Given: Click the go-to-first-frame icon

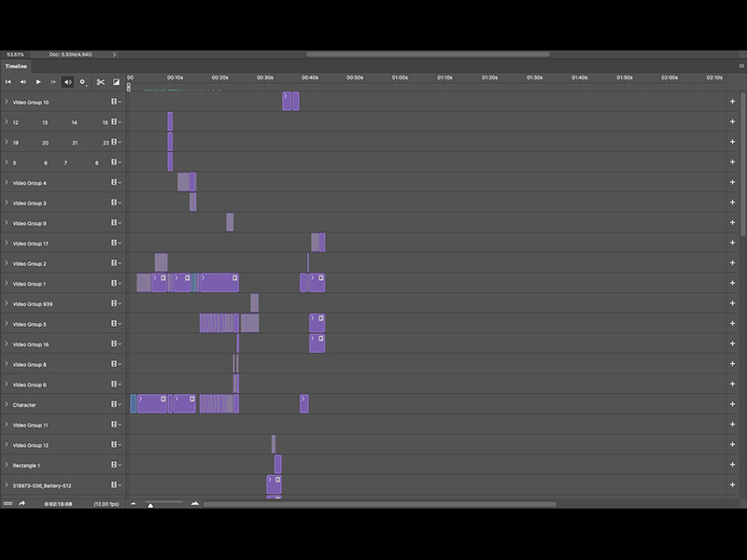Looking at the screenshot, I should point(8,82).
